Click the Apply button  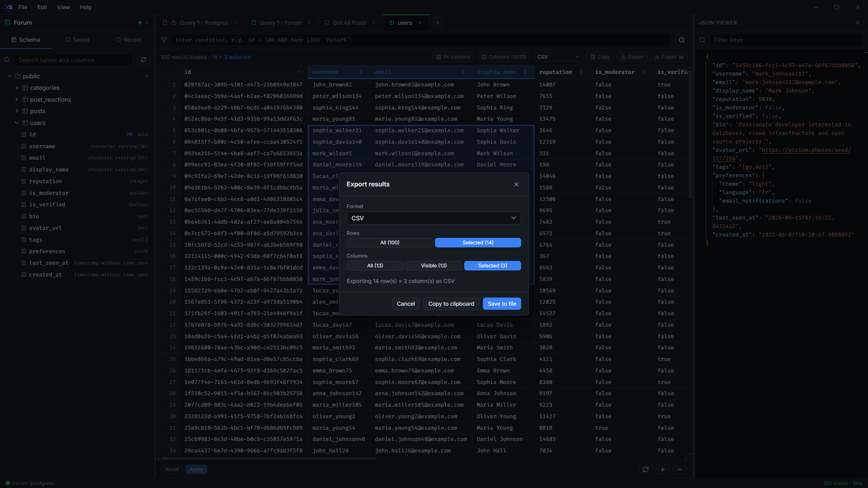196,469
